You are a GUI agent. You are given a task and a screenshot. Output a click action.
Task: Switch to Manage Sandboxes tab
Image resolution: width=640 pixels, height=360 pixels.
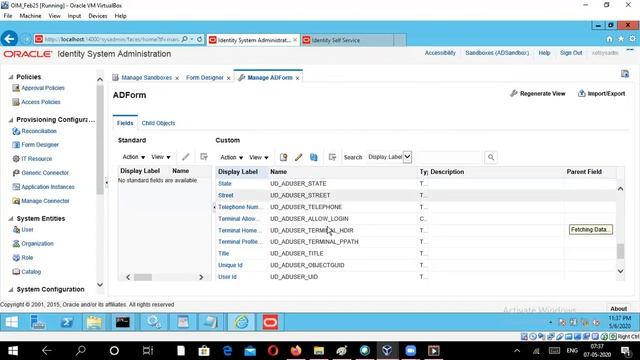point(146,78)
